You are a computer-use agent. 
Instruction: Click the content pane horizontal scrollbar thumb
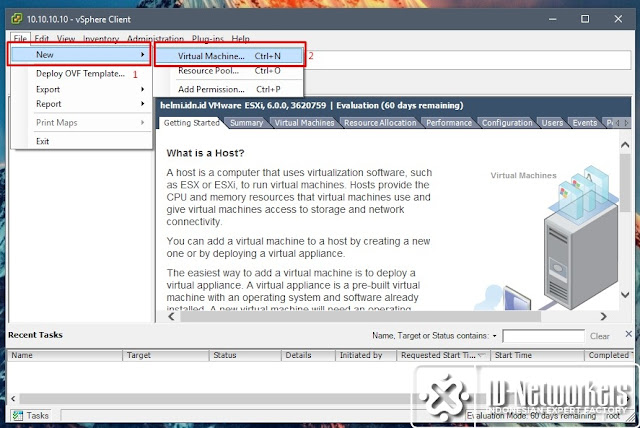(360, 316)
